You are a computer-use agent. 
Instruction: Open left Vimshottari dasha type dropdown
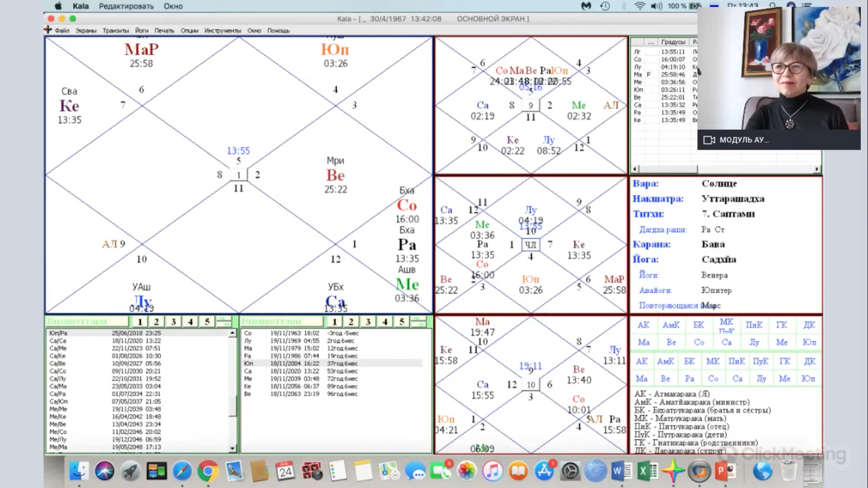87,322
